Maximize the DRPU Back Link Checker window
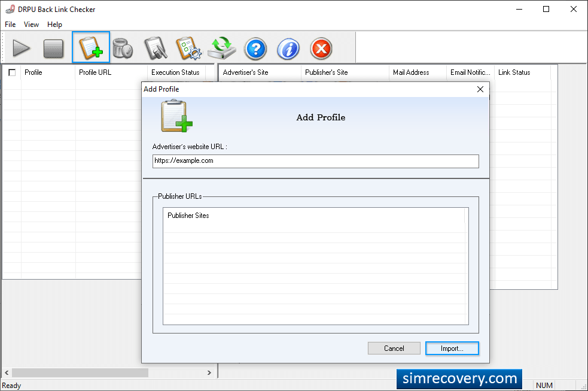 click(x=546, y=10)
